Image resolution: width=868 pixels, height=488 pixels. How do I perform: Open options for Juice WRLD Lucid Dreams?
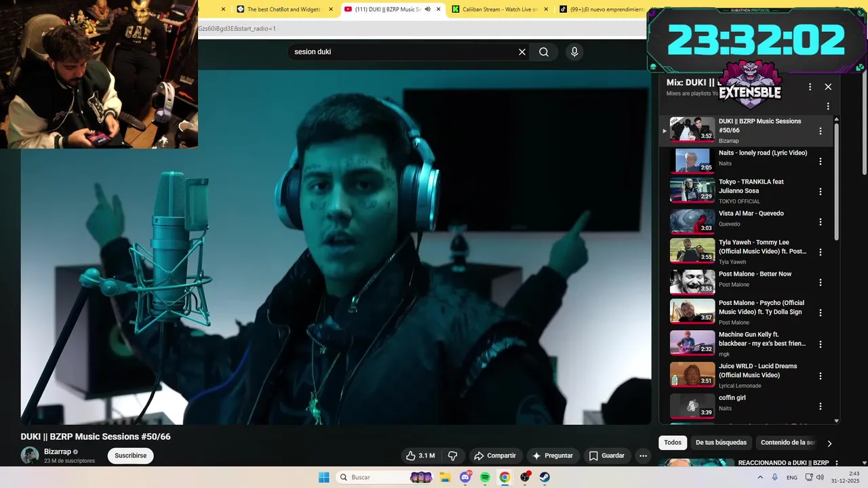pos(821,375)
